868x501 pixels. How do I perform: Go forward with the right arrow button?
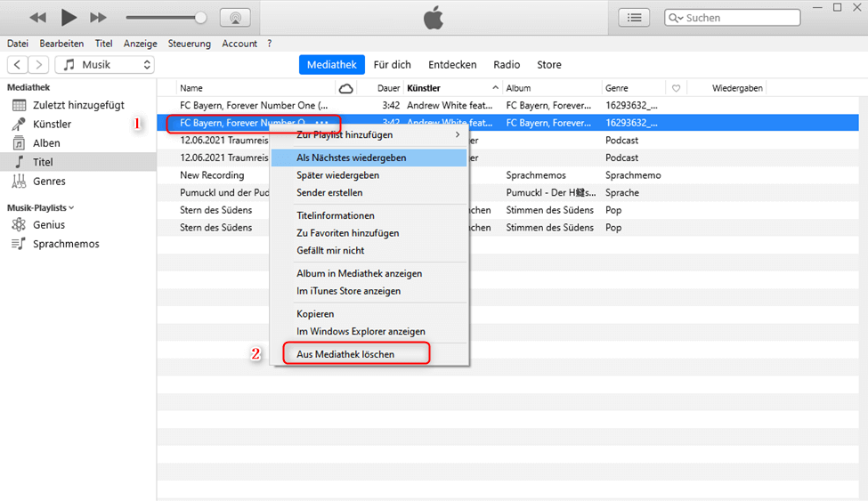39,65
